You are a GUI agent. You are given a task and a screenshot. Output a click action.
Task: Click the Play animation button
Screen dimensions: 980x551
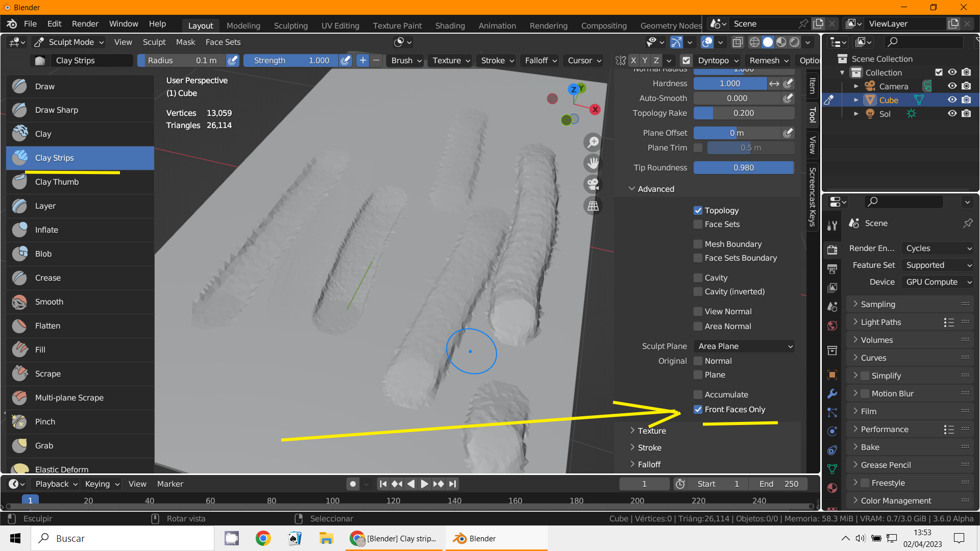(x=424, y=484)
